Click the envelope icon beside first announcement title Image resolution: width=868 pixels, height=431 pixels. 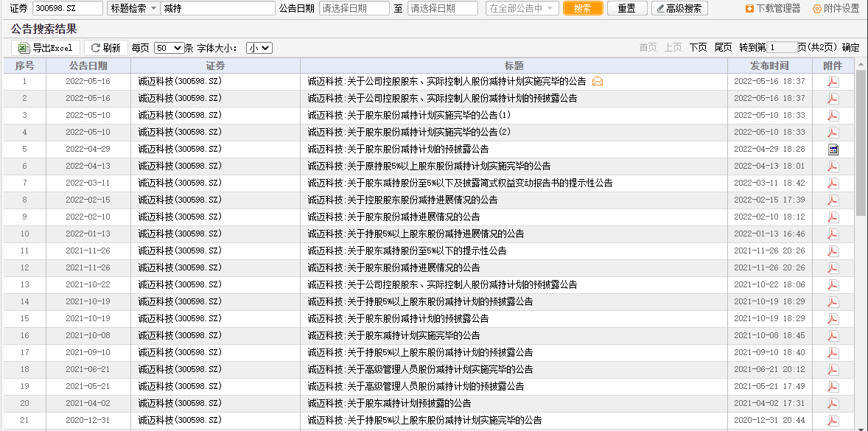[598, 81]
